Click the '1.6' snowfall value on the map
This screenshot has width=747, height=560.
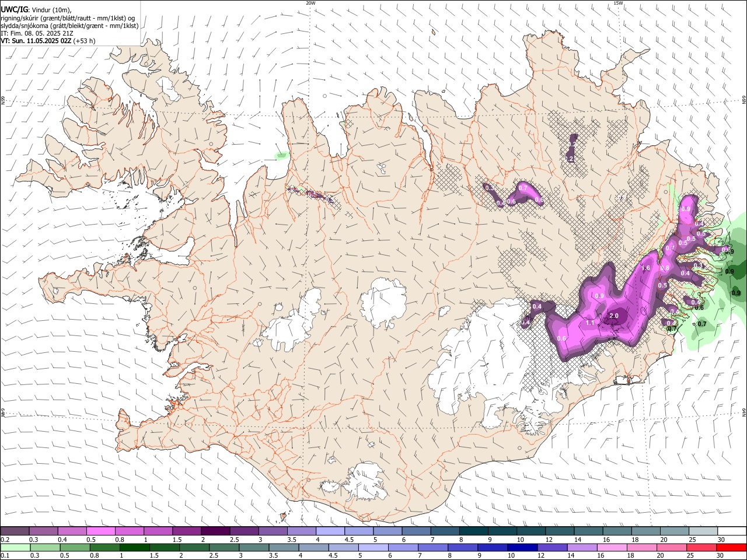pyautogui.click(x=645, y=268)
